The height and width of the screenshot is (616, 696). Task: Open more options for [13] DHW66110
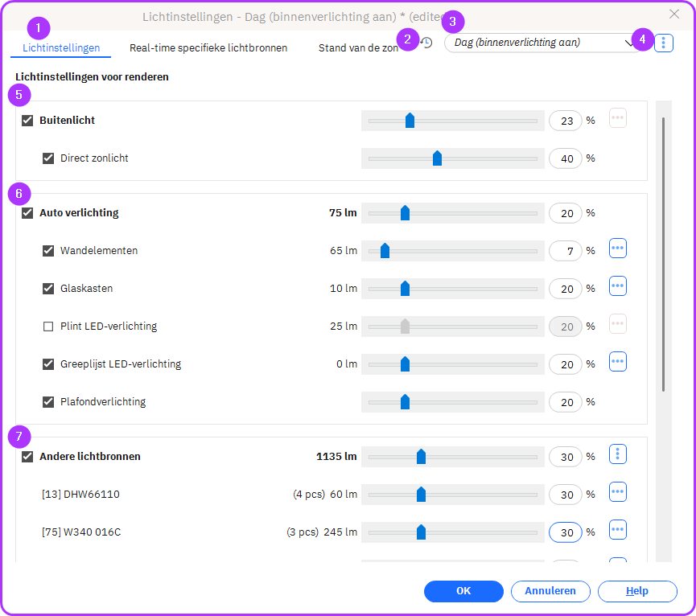[617, 492]
